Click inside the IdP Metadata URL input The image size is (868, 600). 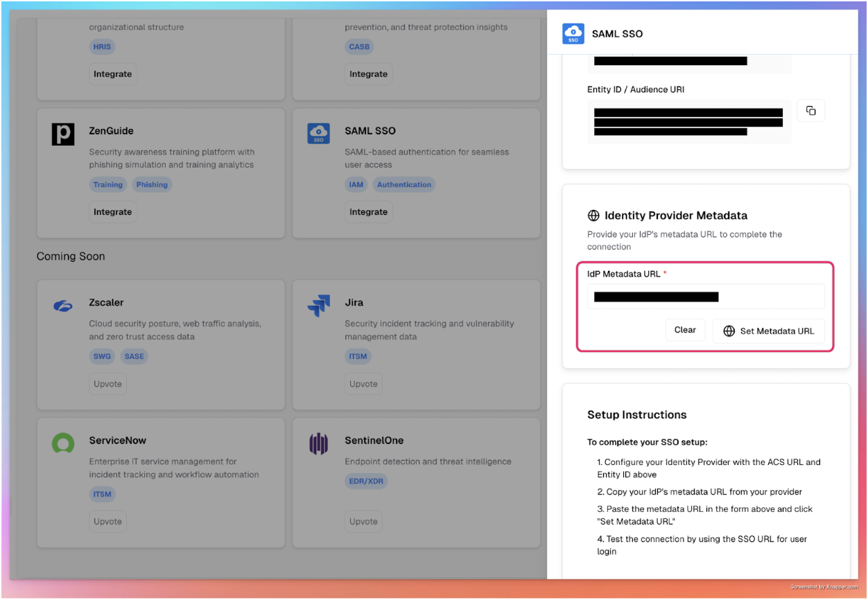pyautogui.click(x=706, y=297)
